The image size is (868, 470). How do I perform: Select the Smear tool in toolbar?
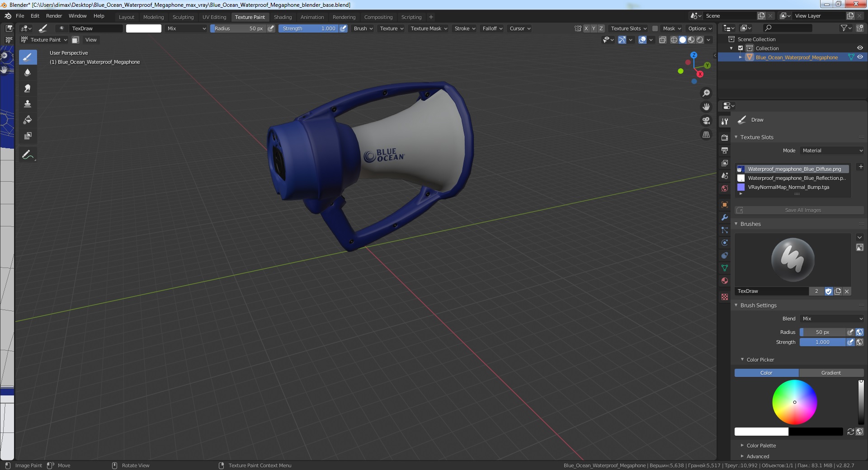tap(28, 88)
